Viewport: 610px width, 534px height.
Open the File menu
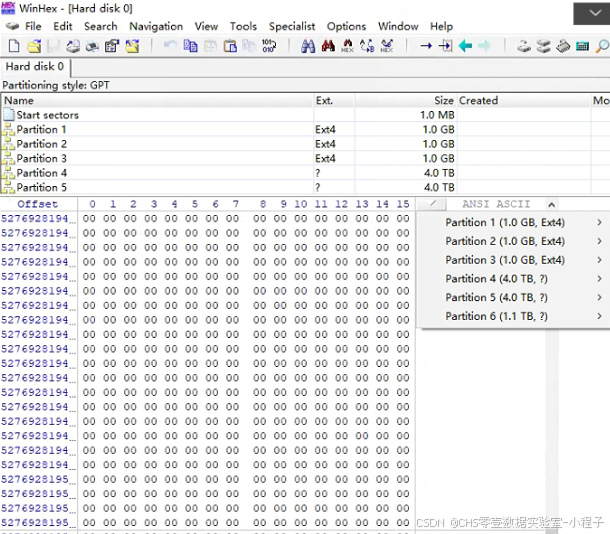point(33,26)
